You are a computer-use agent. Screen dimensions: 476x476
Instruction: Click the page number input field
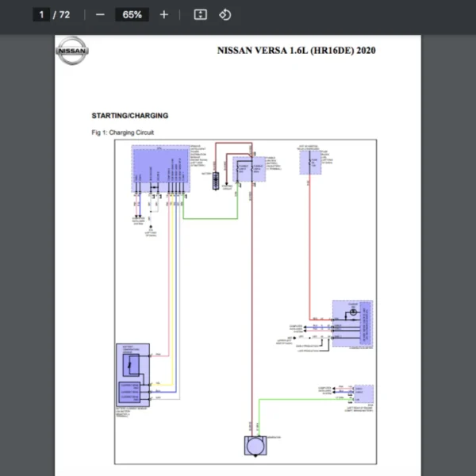pyautogui.click(x=42, y=14)
